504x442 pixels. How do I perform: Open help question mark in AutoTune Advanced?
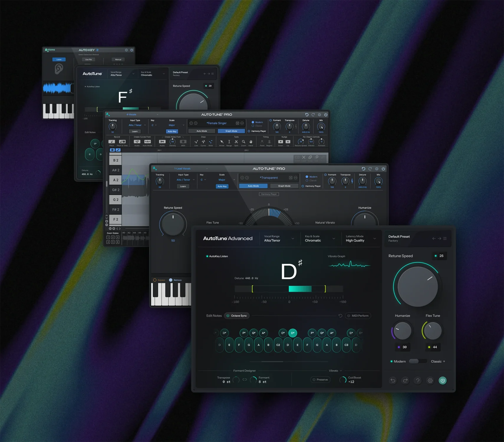point(418,380)
